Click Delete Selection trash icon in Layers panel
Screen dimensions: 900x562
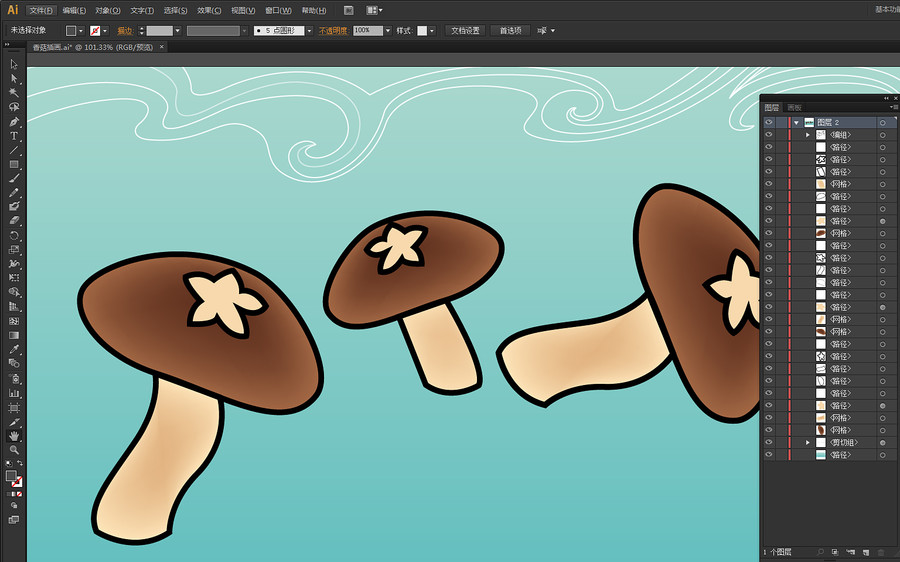click(881, 552)
